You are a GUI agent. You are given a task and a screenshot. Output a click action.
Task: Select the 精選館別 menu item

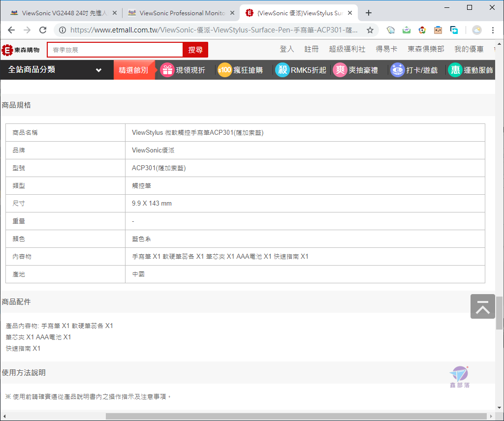[x=134, y=70]
